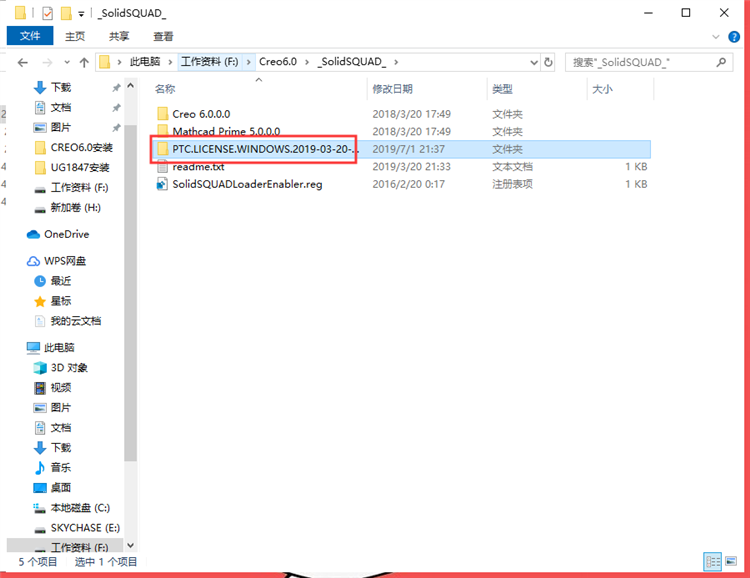Open 3D 对象 in sidebar
This screenshot has width=750, height=578.
click(69, 368)
